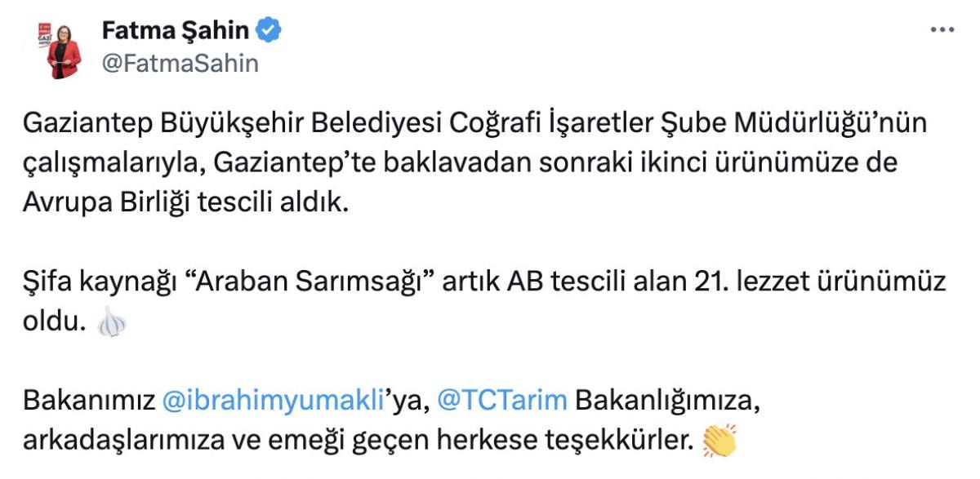Open Fatma Şahin's profile picture
980x479 pixels.
click(x=63, y=47)
